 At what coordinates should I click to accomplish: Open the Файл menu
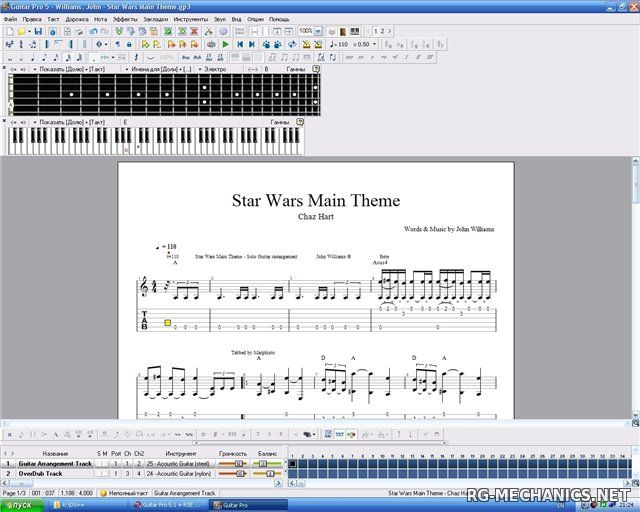point(10,19)
